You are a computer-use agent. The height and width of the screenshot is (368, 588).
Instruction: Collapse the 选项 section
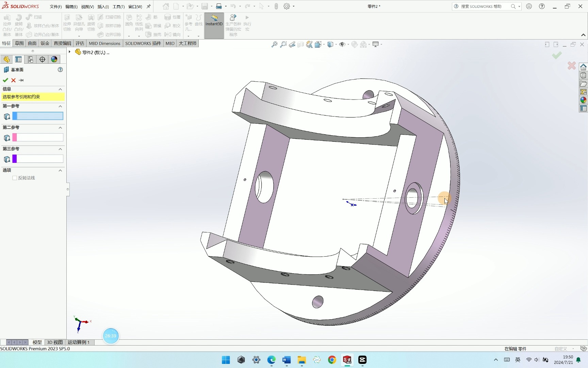60,170
